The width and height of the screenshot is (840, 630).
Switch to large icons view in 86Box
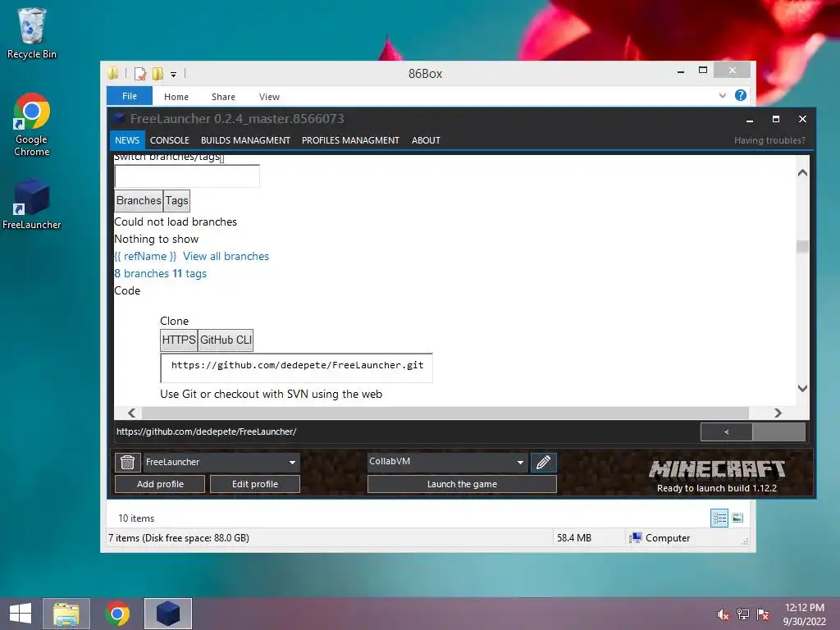click(737, 518)
